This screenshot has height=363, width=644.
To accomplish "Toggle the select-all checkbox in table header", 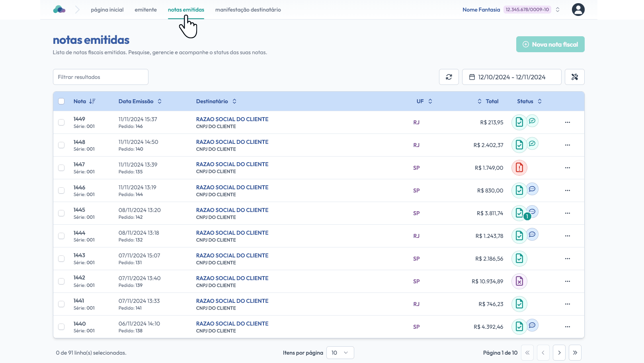I will point(61,101).
